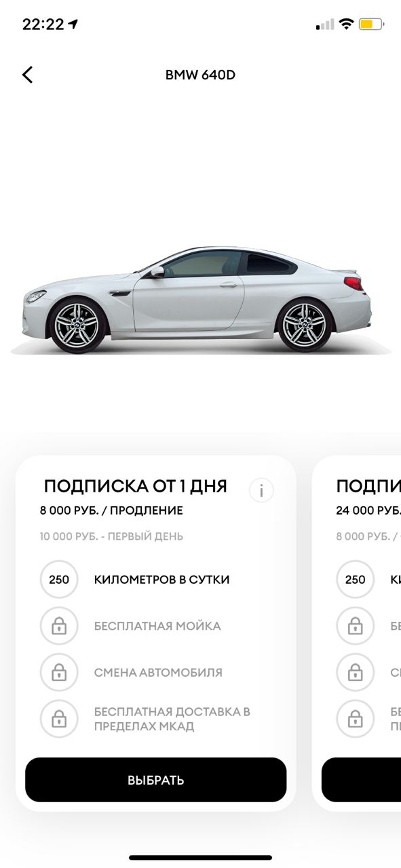
Task: Tap 250 badge on second subscription card
Action: click(x=355, y=580)
